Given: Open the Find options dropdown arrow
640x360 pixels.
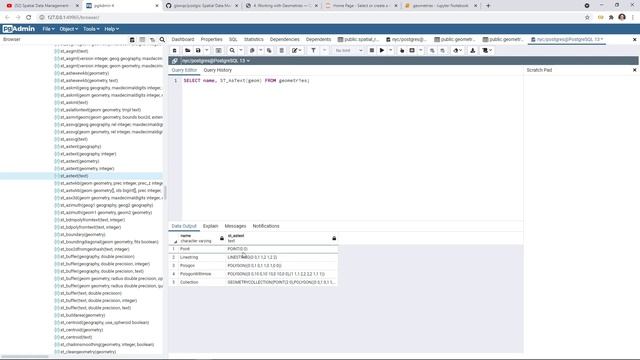Looking at the screenshot, I should [x=240, y=51].
